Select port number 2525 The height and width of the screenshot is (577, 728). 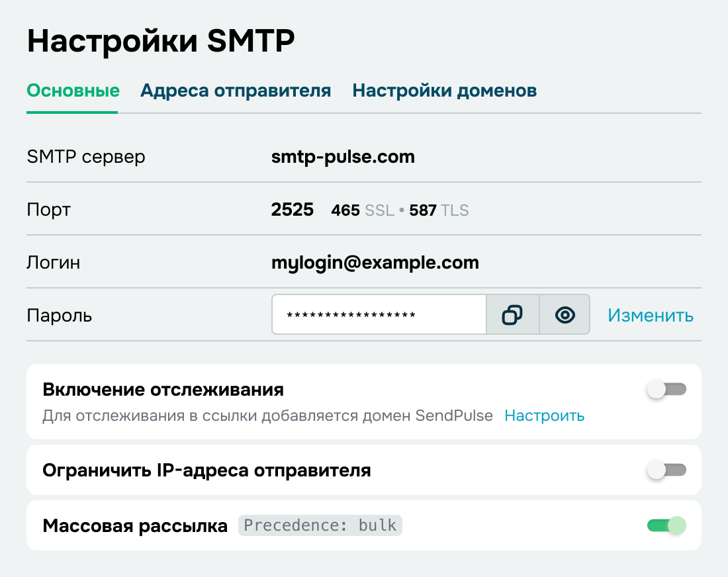tap(293, 210)
